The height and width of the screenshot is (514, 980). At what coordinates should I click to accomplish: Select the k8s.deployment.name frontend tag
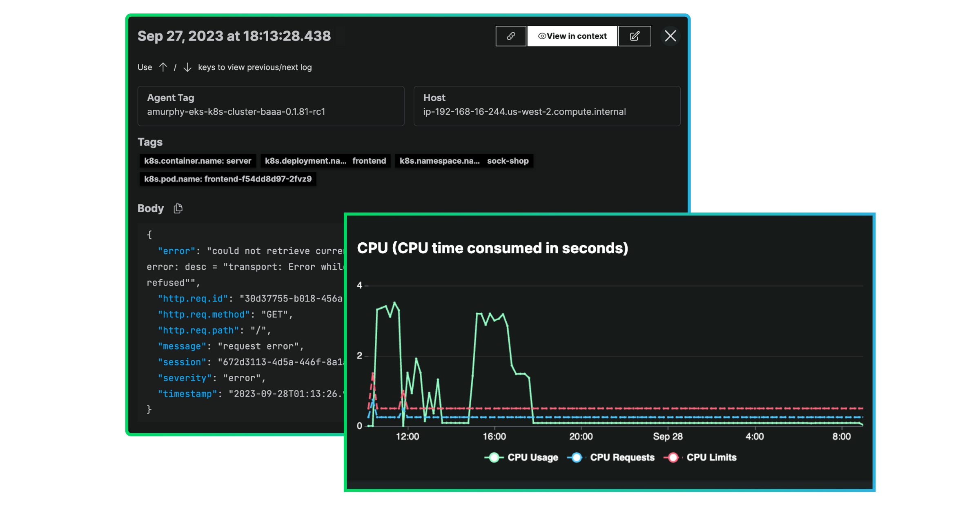(325, 161)
